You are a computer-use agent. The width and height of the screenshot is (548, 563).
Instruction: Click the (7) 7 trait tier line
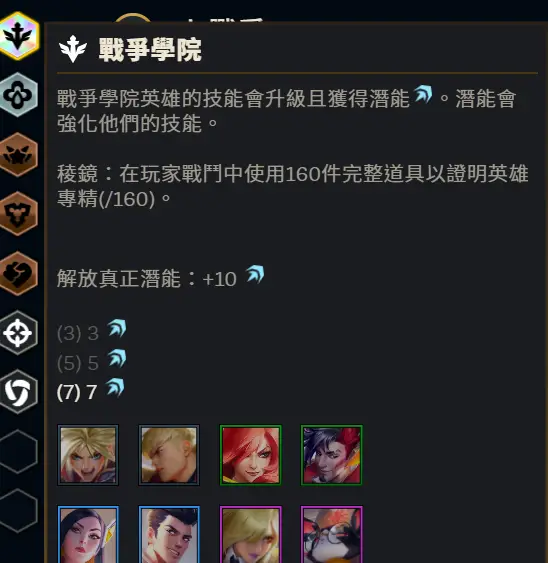click(x=91, y=390)
